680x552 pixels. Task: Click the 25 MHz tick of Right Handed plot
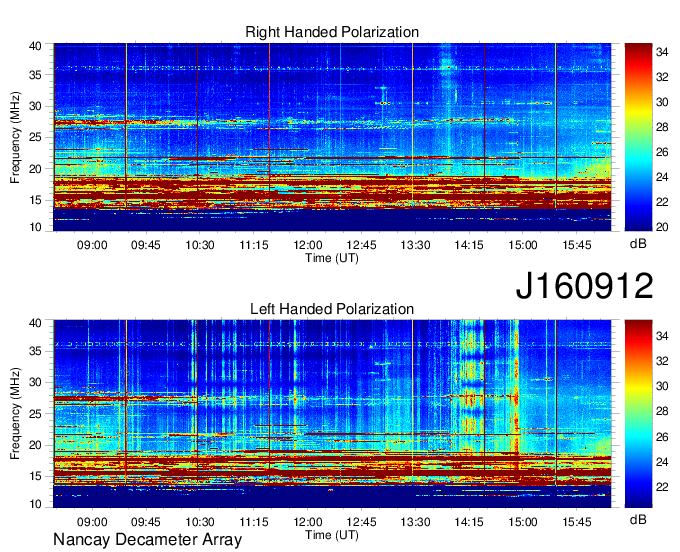tap(35, 137)
